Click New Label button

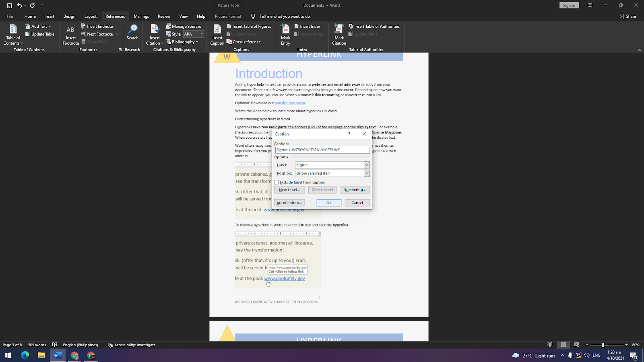click(x=289, y=190)
